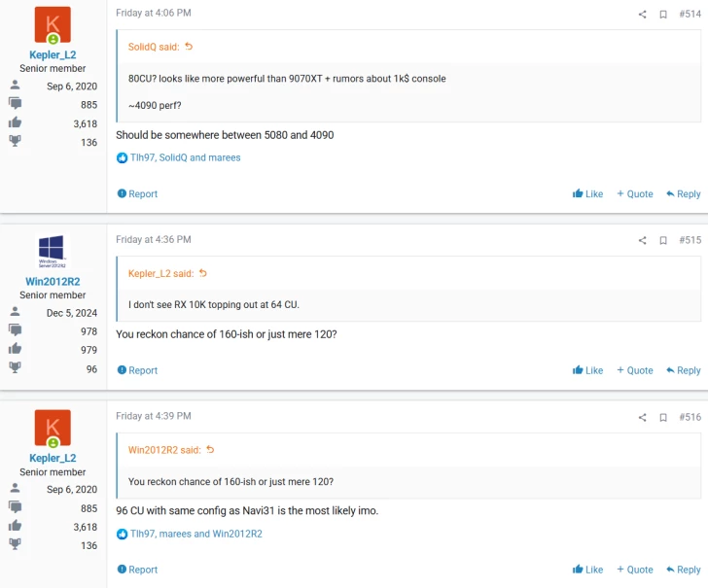This screenshot has width=708, height=588.
Task: Click share icon on post #514
Action: click(x=642, y=14)
